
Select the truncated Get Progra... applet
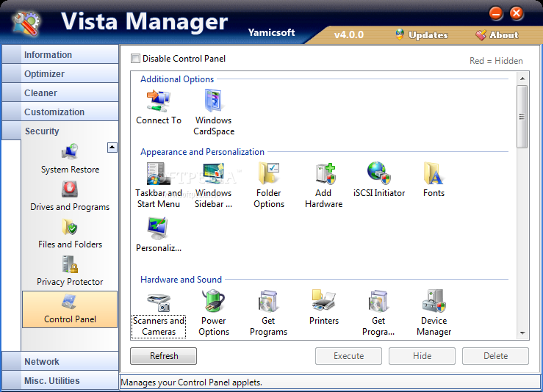(x=378, y=313)
